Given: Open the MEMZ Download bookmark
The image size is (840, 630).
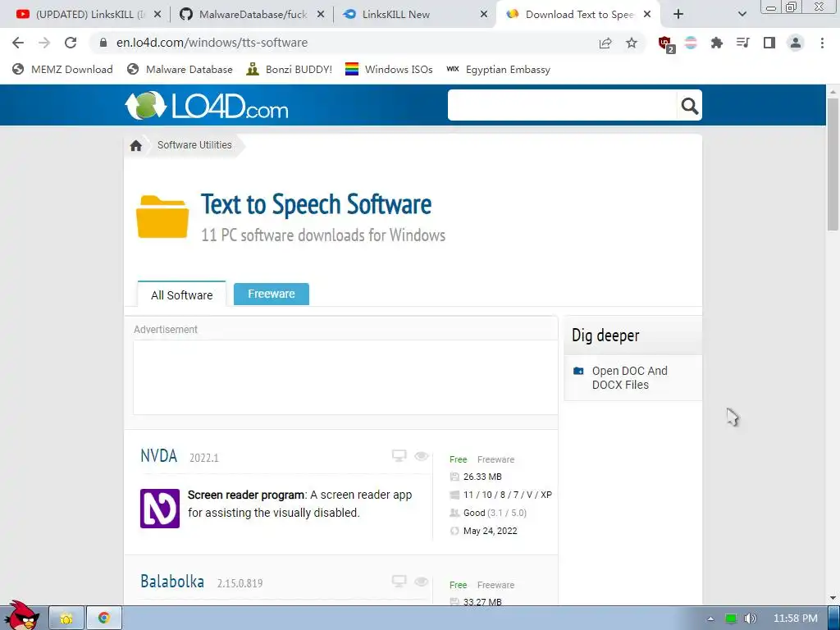Looking at the screenshot, I should 62,69.
